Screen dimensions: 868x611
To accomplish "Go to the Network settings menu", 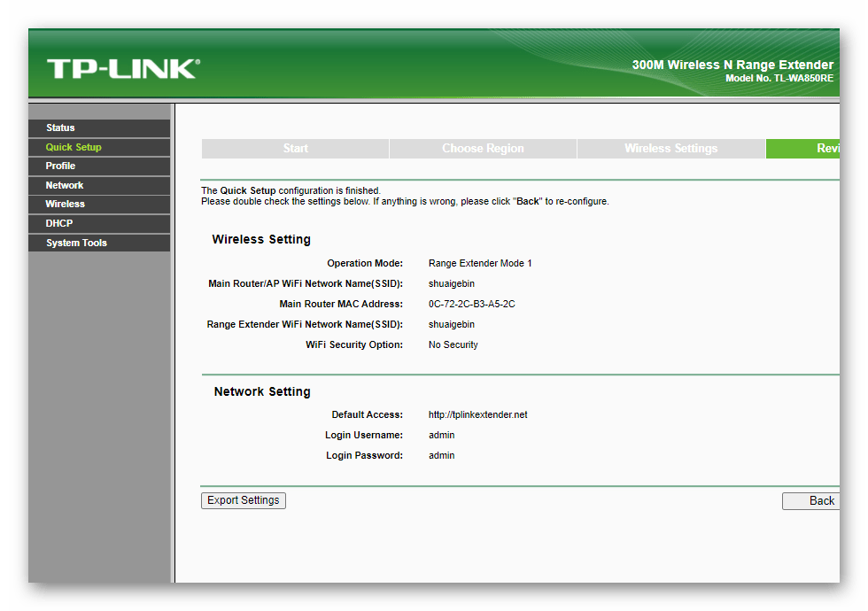I will 65,185.
